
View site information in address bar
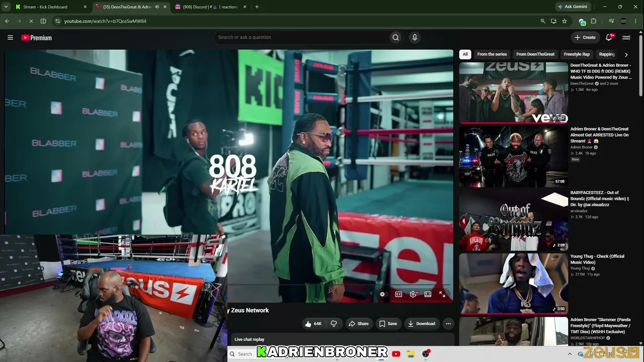57,21
